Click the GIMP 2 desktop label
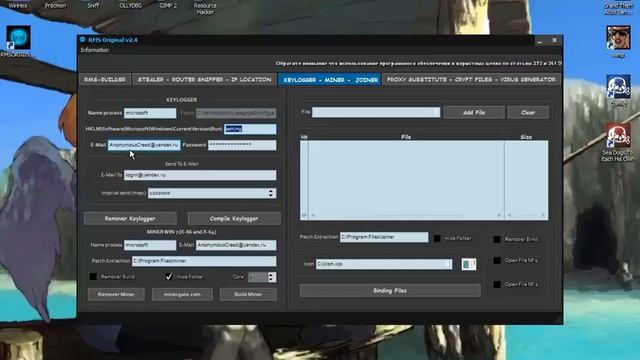640x360 pixels. (x=168, y=5)
